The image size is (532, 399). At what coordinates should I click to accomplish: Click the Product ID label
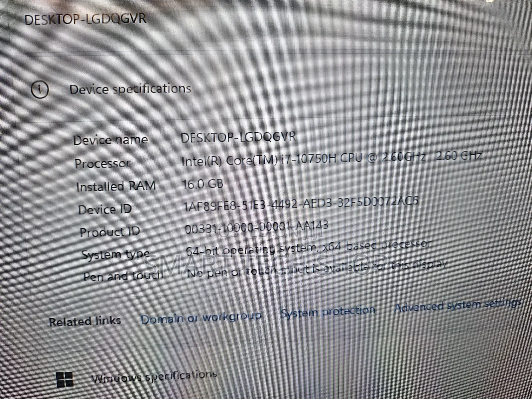click(x=110, y=232)
